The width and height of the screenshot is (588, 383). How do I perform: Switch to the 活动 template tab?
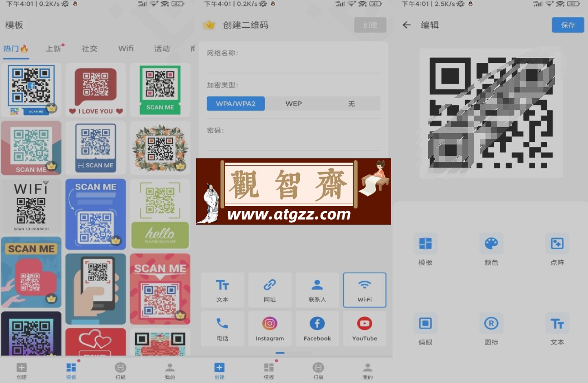pos(162,49)
